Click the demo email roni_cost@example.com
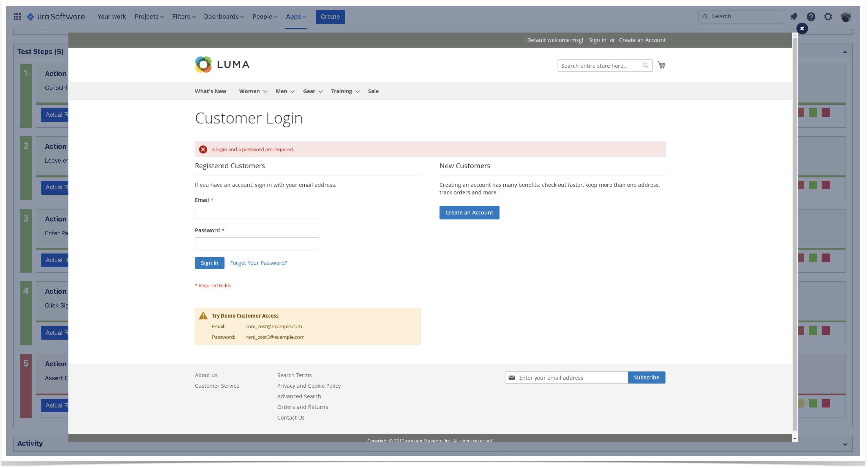Viewport: 868px width, 468px height. (x=274, y=326)
